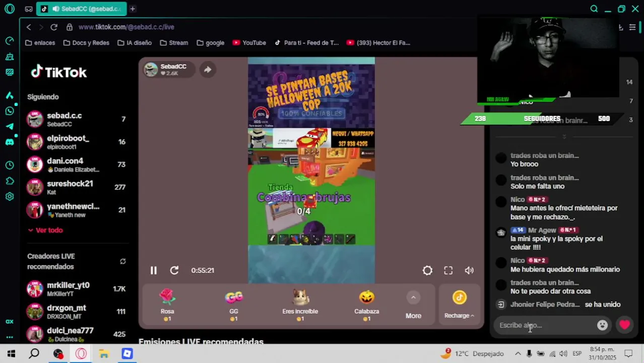Screen dimensions: 644x363
Task: Open Para ti - Feed de TikTok bookmark
Action: click(306, 43)
